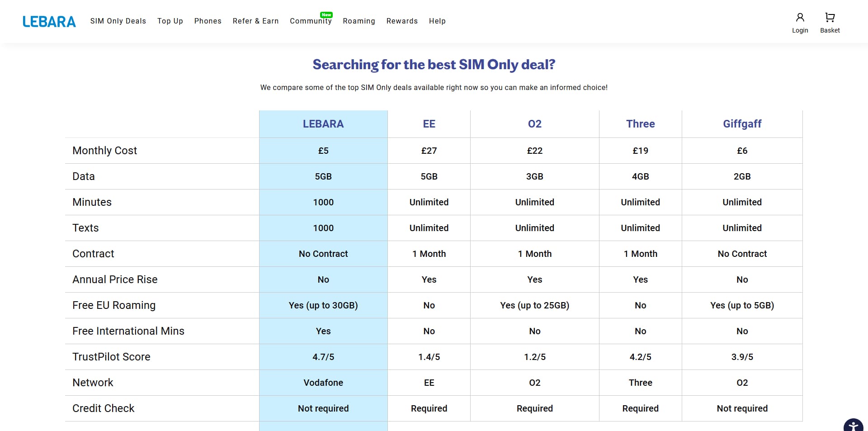
Task: Click the Giffgaff column header
Action: click(742, 124)
